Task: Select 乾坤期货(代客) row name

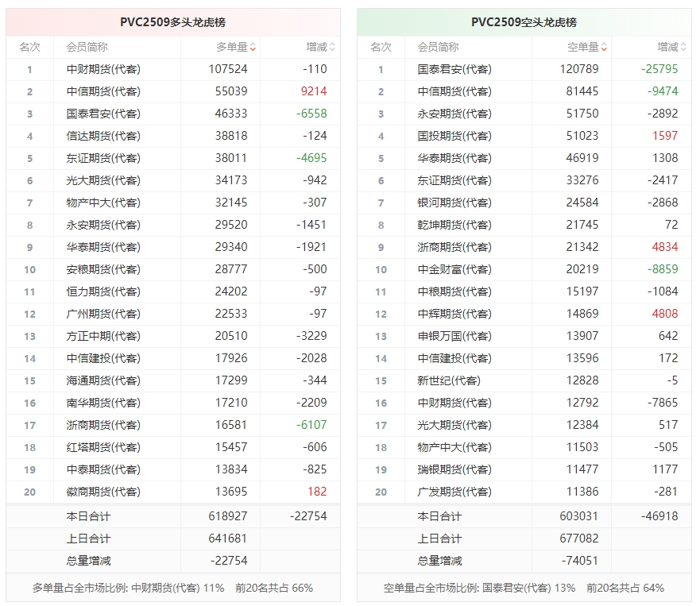Action: (x=454, y=225)
